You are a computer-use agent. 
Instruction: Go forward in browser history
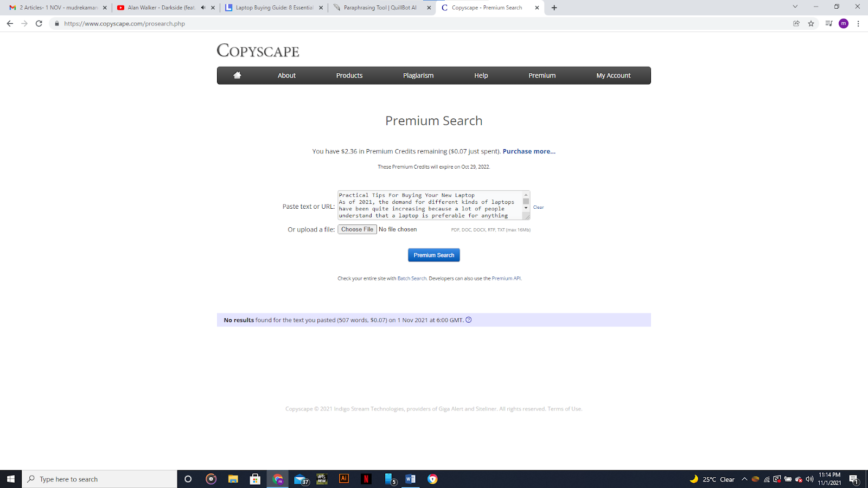point(24,23)
